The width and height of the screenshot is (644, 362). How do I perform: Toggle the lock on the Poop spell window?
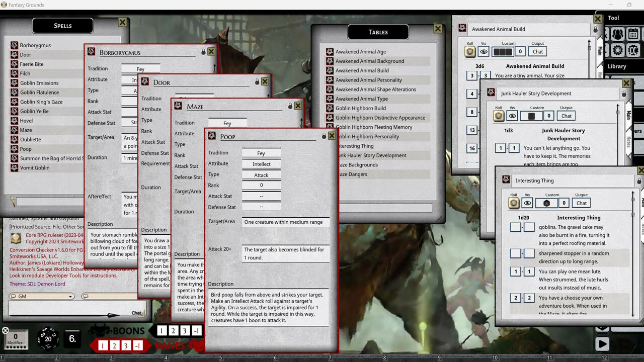325,135
